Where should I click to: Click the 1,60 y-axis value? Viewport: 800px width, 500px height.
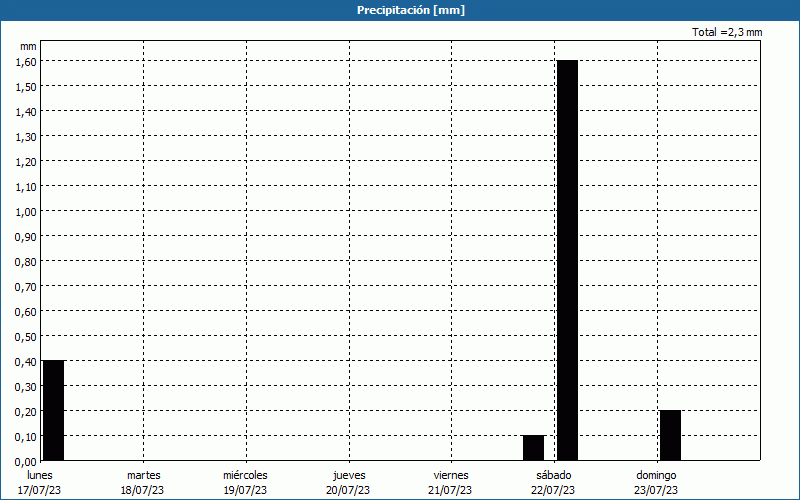click(x=26, y=62)
